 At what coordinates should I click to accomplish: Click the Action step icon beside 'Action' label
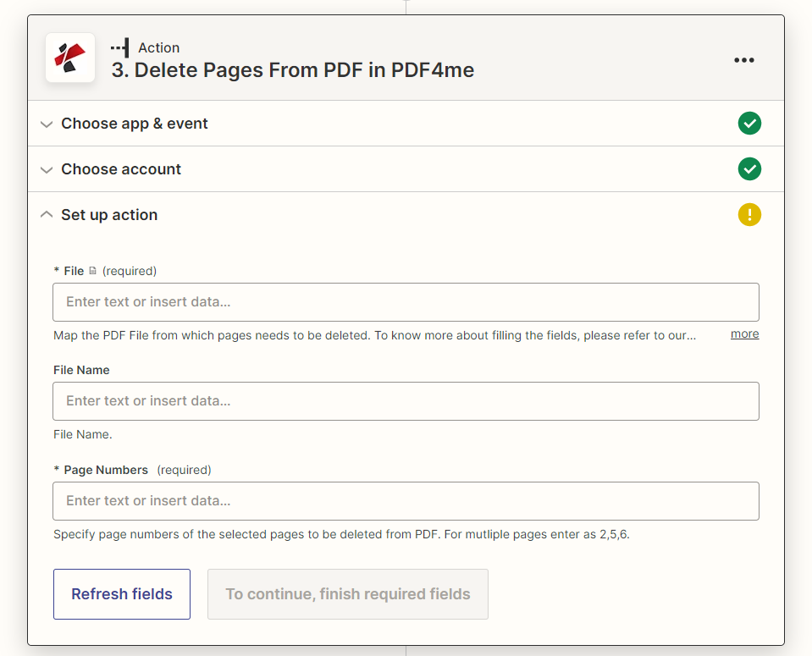coord(119,47)
